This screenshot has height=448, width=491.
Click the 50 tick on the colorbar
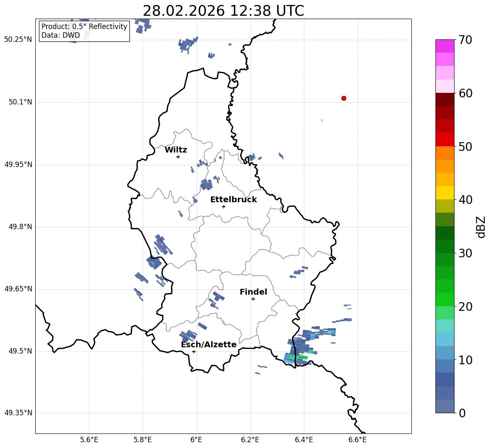click(x=465, y=146)
